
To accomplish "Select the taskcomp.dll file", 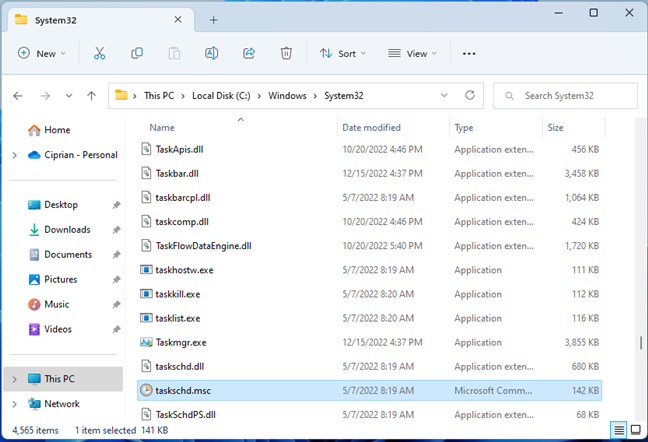I will pyautogui.click(x=369, y=222).
